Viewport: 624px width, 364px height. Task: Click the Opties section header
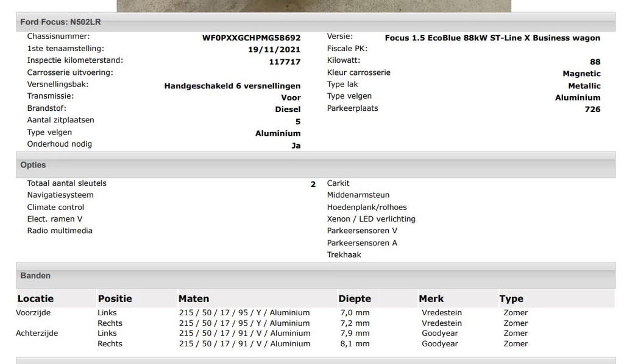pyautogui.click(x=316, y=165)
